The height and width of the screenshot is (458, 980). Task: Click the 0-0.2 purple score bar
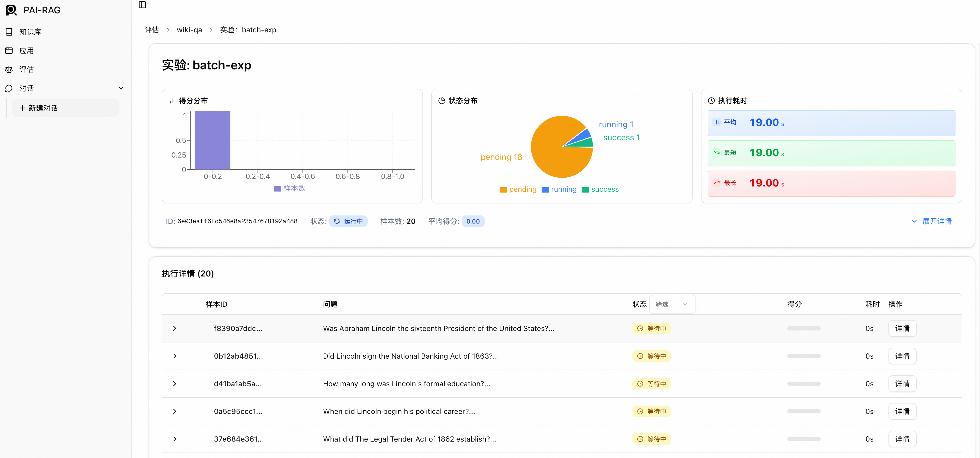pyautogui.click(x=212, y=140)
